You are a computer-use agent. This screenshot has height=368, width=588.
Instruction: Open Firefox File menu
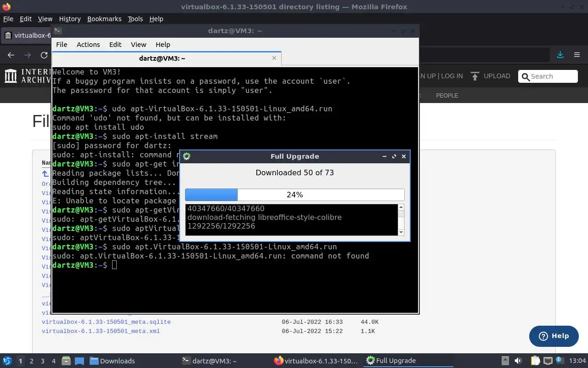pyautogui.click(x=8, y=18)
